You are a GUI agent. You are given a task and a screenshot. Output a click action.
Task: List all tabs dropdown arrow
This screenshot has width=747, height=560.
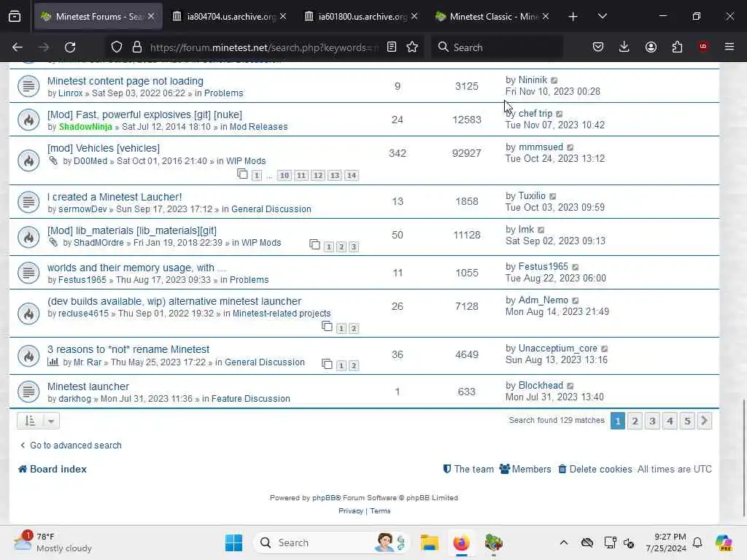(x=602, y=17)
